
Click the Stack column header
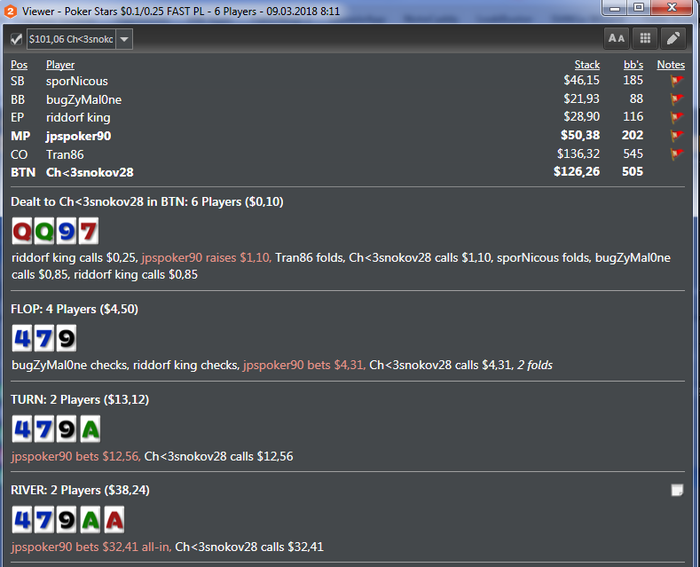coord(587,65)
